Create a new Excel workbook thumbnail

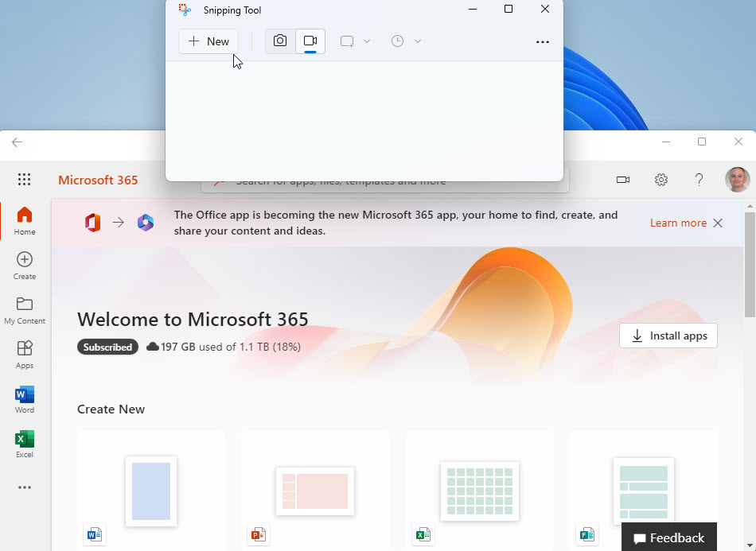coord(480,491)
